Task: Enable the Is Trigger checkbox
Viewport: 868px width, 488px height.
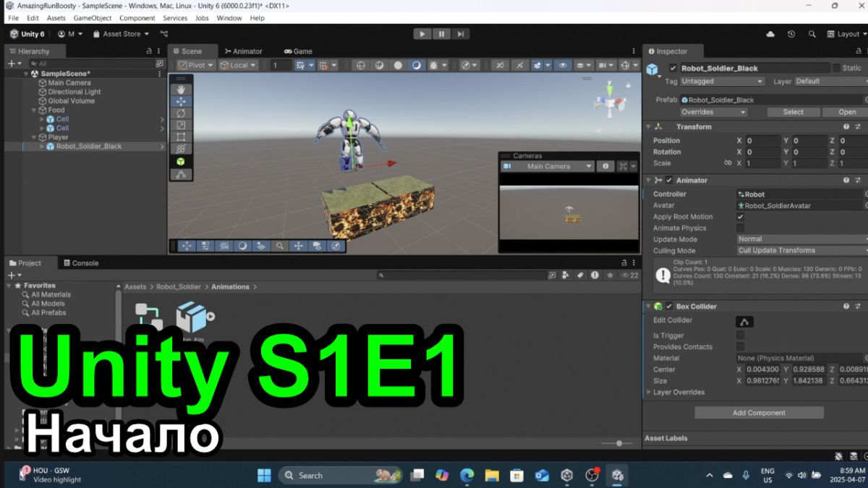Action: 740,335
